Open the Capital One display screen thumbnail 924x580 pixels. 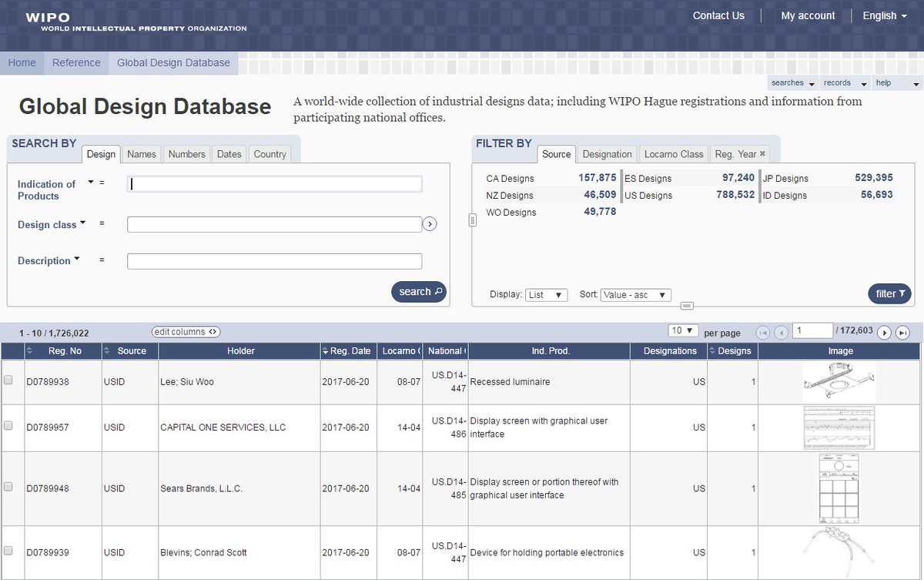click(x=839, y=427)
